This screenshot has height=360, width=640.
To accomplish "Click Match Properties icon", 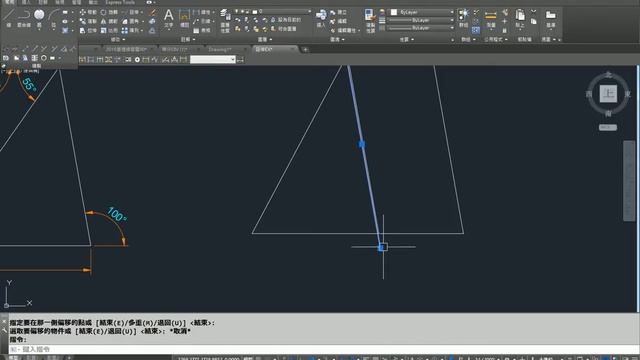I will click(370, 20).
